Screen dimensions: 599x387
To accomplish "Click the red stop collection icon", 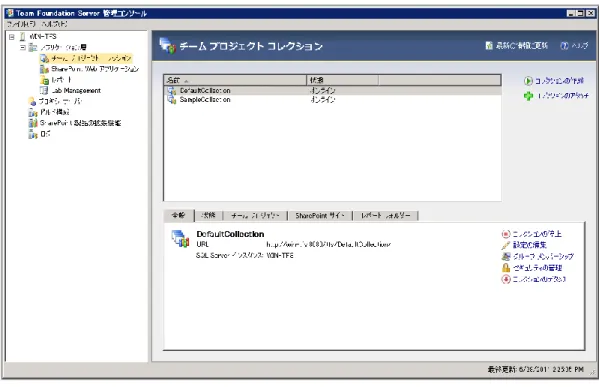I will [506, 234].
